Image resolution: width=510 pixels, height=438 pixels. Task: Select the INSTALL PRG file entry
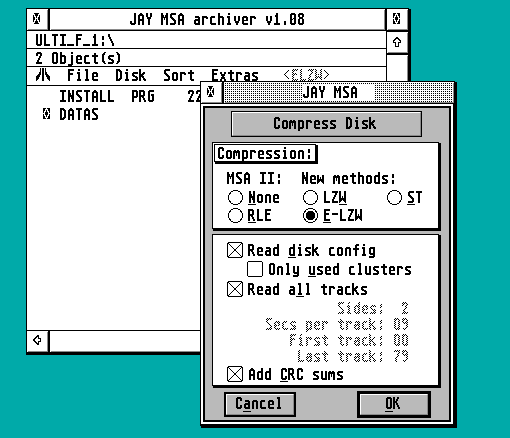tap(107, 97)
